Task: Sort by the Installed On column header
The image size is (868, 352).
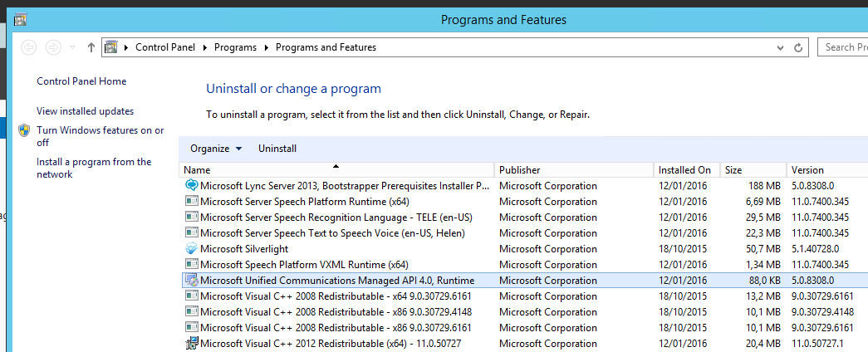Action: tap(684, 170)
